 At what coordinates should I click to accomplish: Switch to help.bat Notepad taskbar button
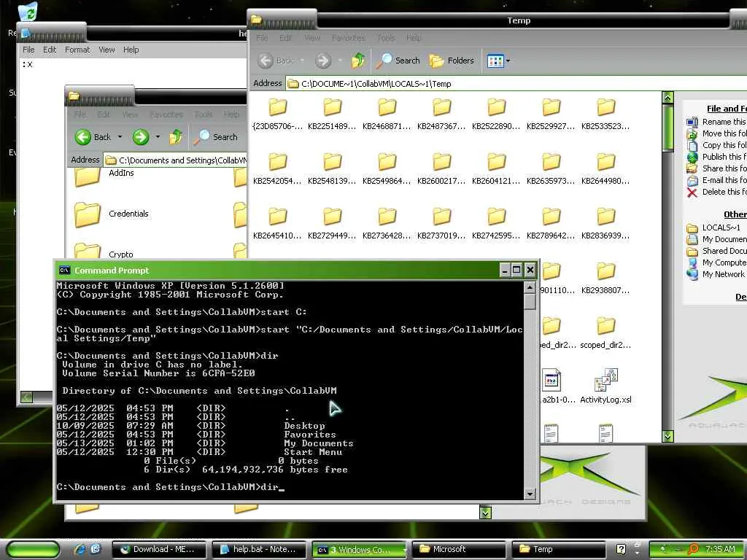tap(259, 550)
